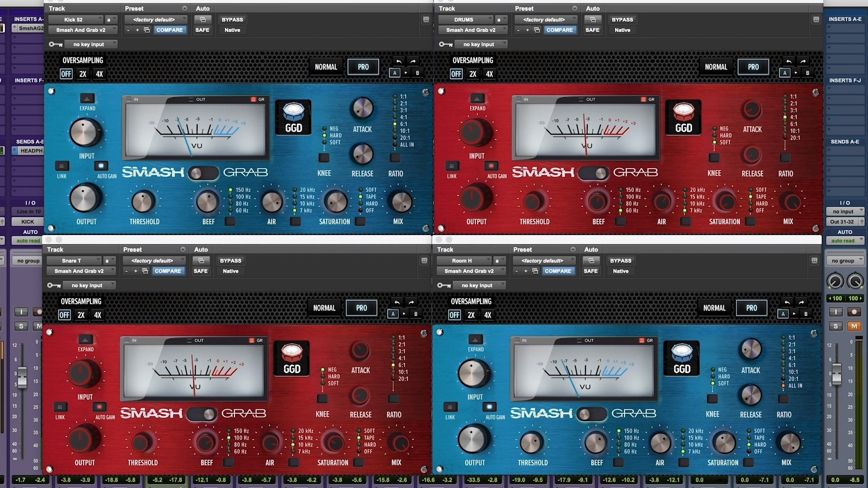Click the key input icon in Room H window

(x=444, y=285)
